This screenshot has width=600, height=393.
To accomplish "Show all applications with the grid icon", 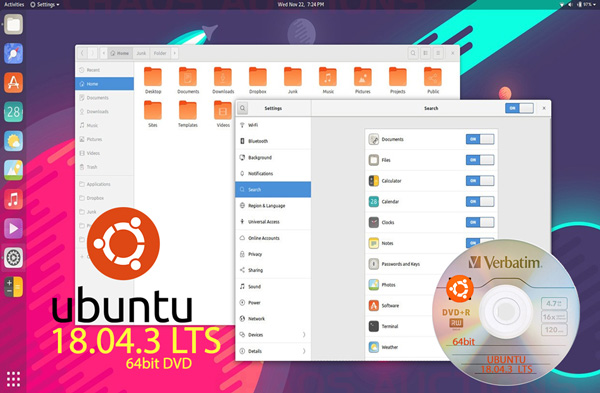I will [x=13, y=379].
